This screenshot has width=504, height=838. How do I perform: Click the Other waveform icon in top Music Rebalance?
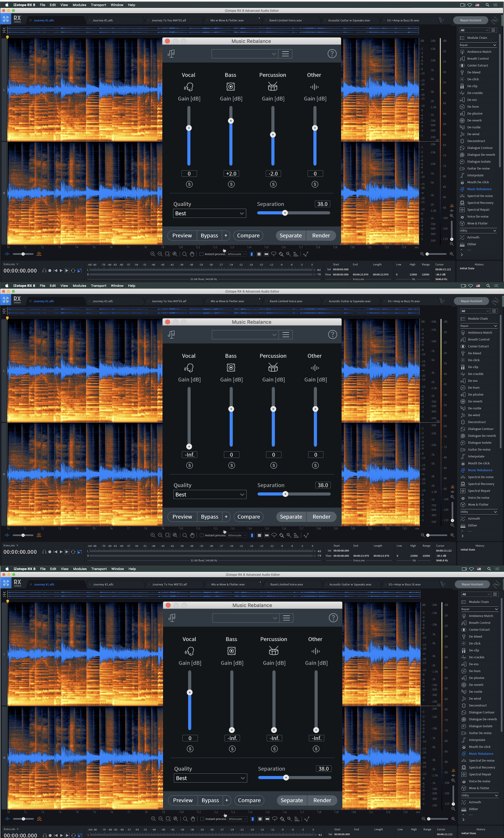[314, 87]
